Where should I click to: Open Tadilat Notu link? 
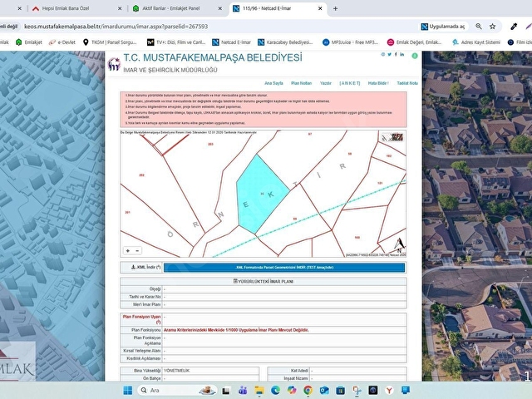pyautogui.click(x=407, y=83)
